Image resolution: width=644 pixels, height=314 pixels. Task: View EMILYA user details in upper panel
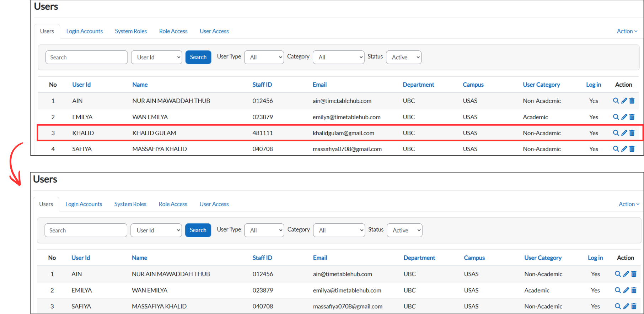pos(616,117)
